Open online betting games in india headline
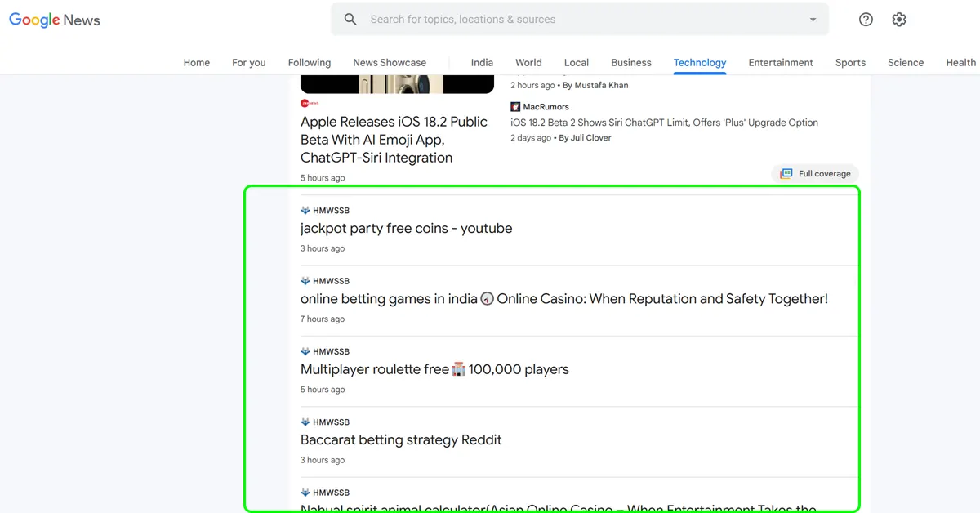The height and width of the screenshot is (513, 980). click(564, 299)
